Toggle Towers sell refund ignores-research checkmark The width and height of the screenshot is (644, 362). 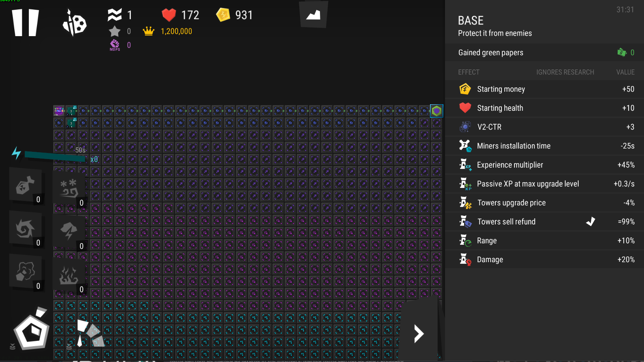click(x=591, y=222)
